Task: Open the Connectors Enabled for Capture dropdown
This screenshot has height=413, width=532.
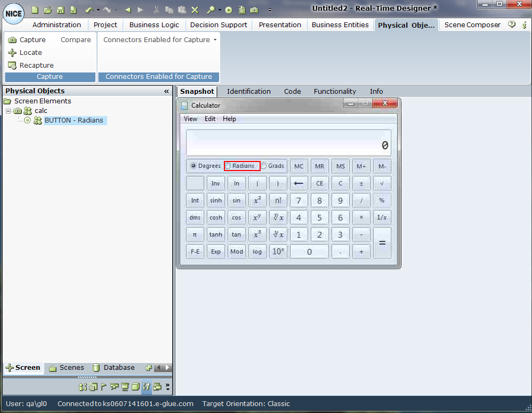Action: pos(160,40)
